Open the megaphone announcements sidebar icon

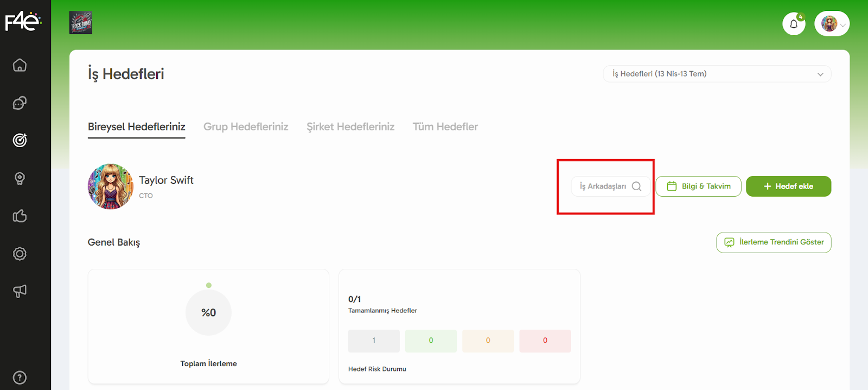coord(20,291)
